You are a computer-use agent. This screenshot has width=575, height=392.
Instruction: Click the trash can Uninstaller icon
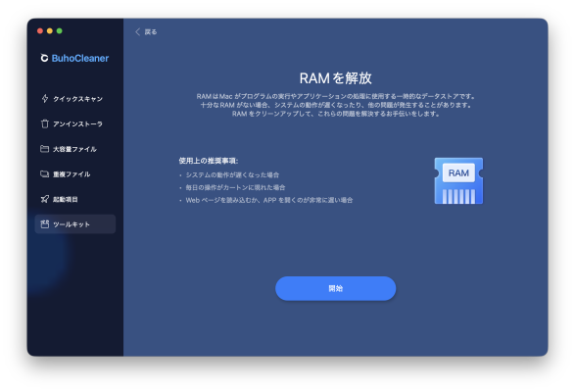(x=45, y=123)
